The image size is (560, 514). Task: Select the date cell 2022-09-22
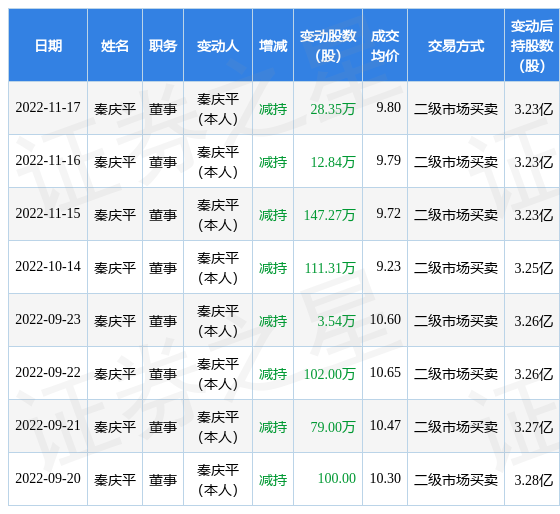(48, 372)
